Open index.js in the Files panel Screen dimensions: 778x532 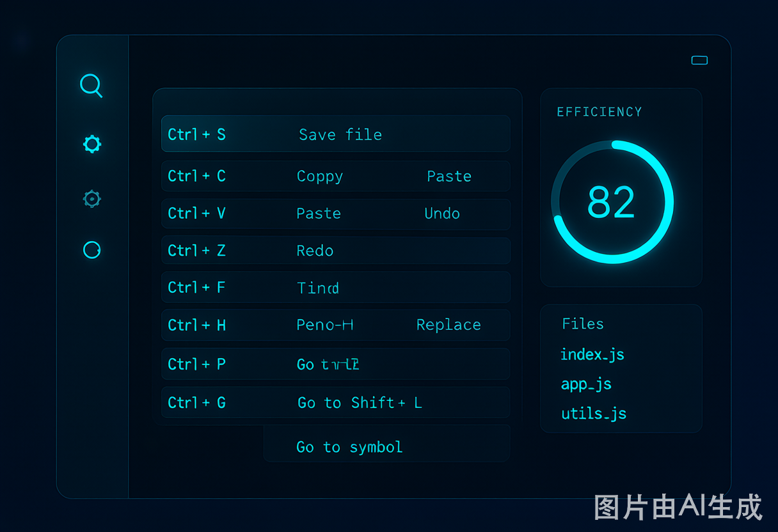[592, 354]
